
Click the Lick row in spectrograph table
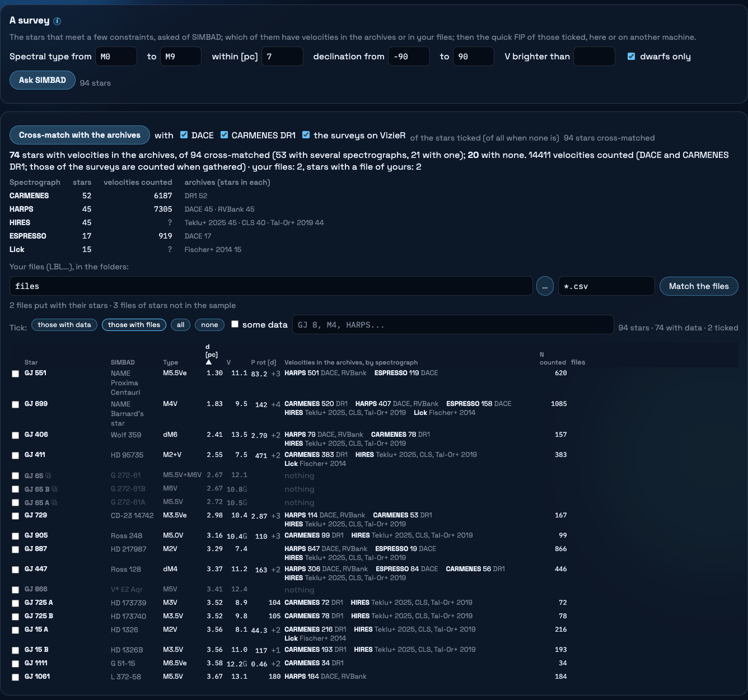point(167,250)
